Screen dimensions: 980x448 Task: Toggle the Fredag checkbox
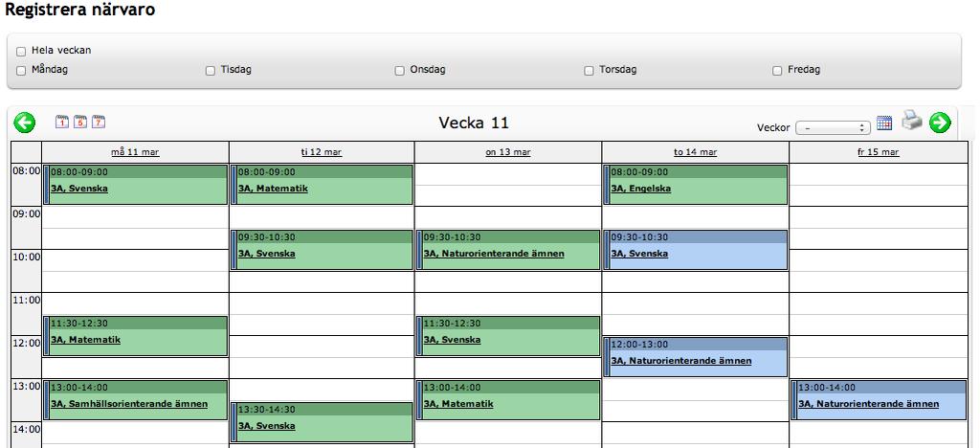777,71
